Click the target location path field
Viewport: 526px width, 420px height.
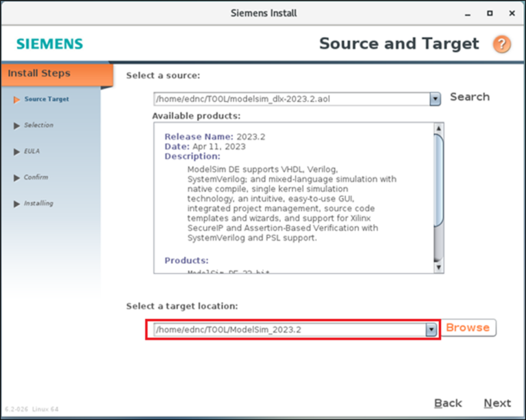click(x=288, y=330)
